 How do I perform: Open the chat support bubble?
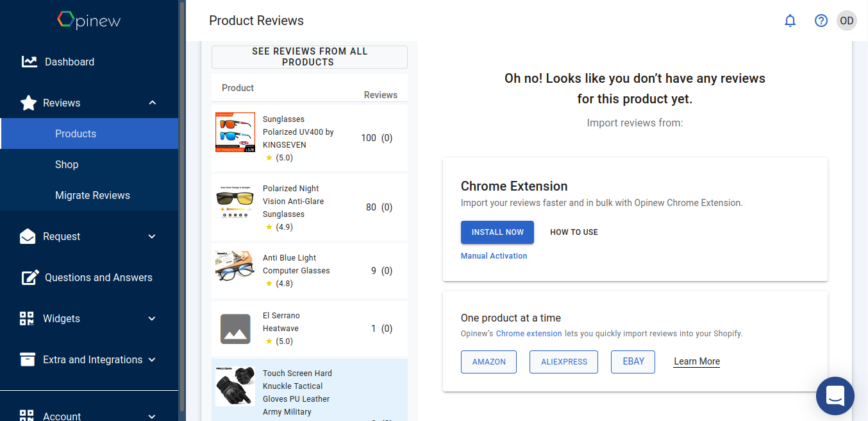(x=835, y=396)
